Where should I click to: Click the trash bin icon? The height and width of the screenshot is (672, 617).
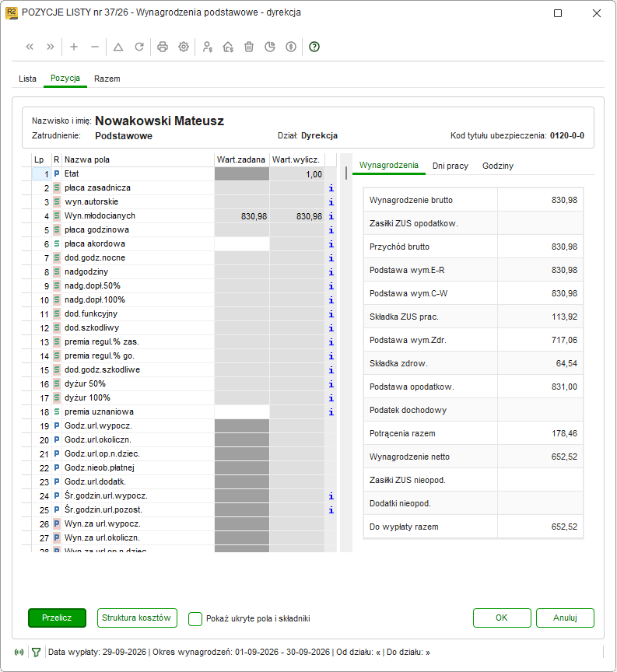point(249,47)
